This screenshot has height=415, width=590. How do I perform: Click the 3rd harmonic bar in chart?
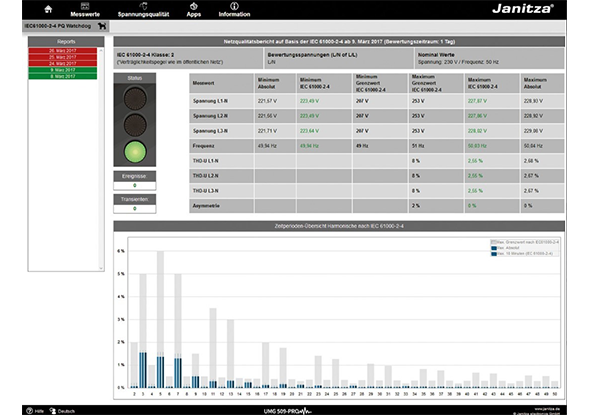coord(143,331)
